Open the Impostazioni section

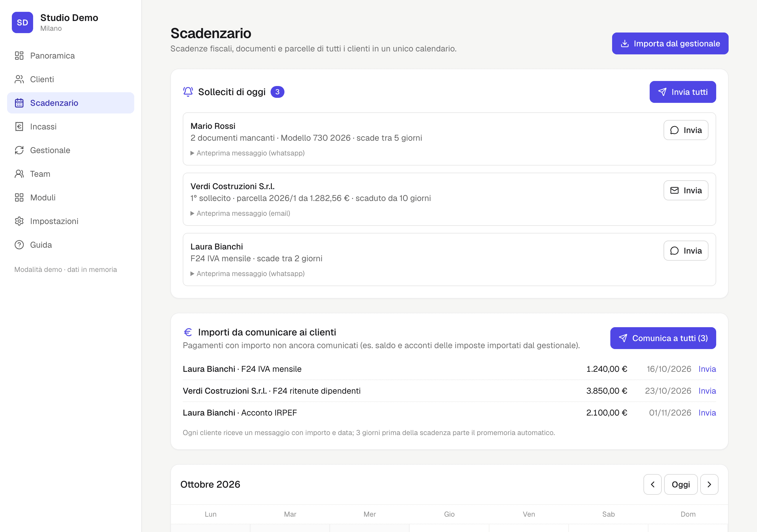point(71,221)
